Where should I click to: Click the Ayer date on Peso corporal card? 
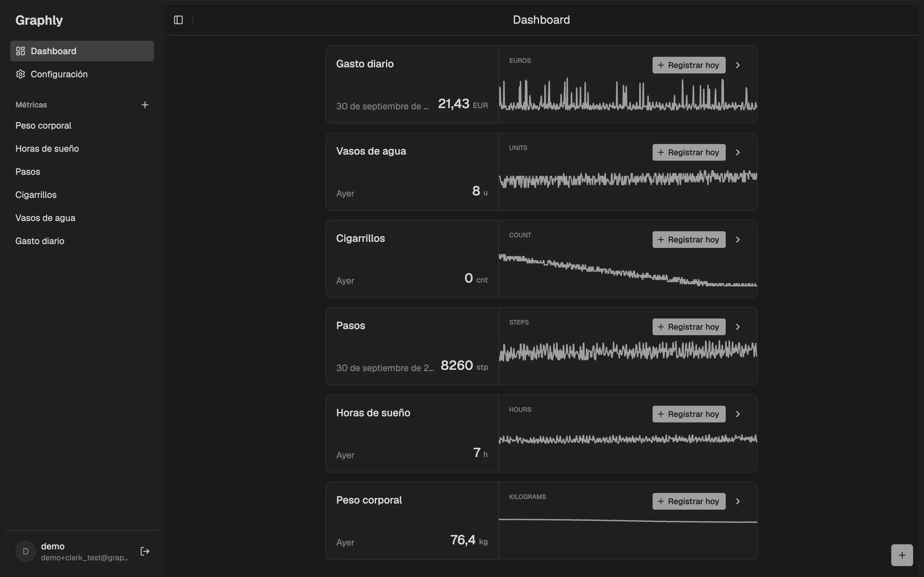(x=345, y=543)
